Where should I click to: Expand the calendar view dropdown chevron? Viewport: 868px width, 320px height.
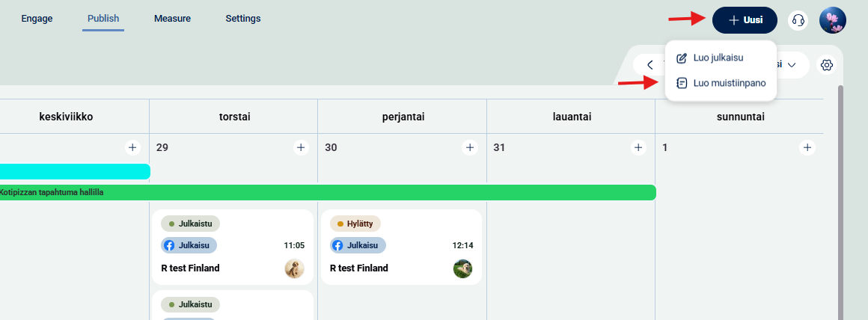point(792,65)
